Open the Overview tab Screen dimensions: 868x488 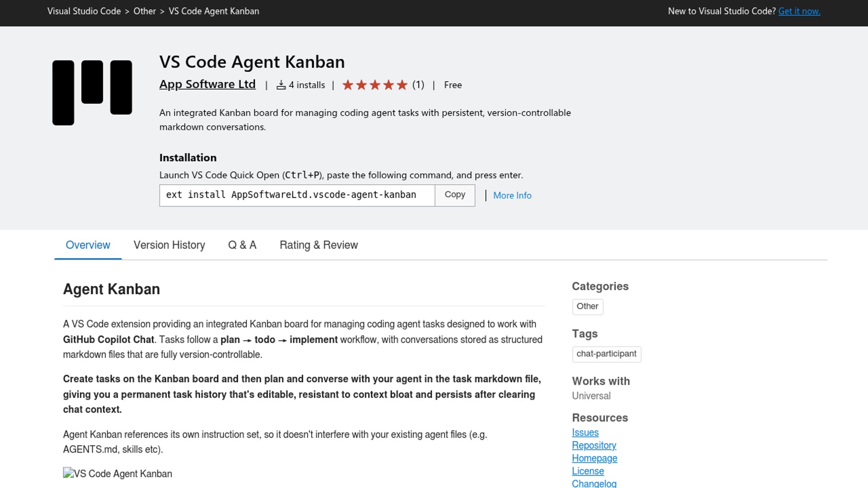(88, 245)
